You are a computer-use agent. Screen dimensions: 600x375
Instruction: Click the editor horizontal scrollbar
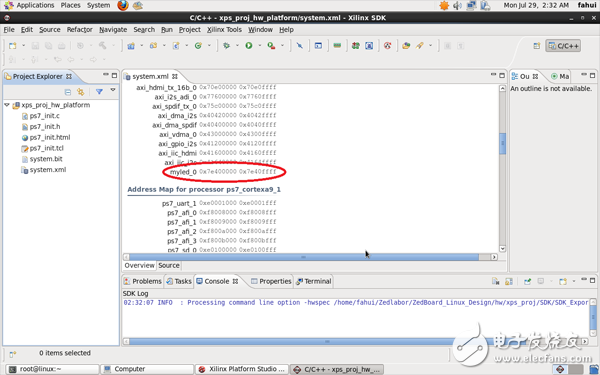pos(303,257)
